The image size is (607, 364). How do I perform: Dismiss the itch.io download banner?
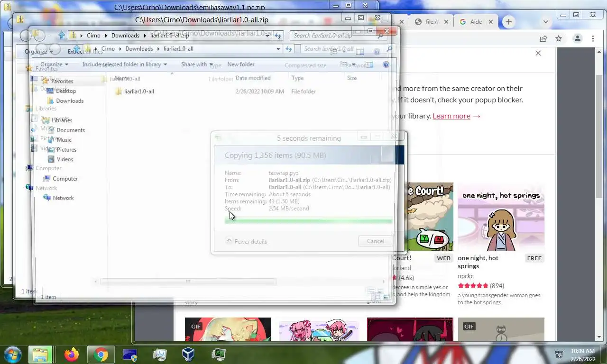(538, 53)
